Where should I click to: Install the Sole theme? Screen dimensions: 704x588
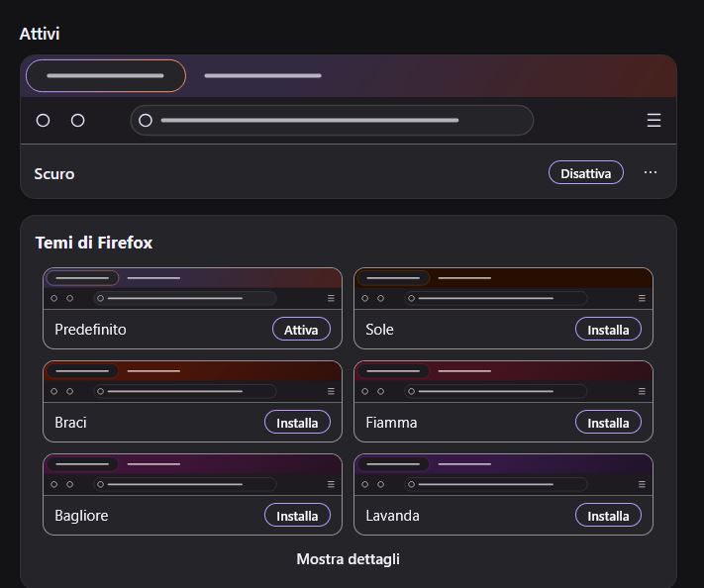pos(608,330)
